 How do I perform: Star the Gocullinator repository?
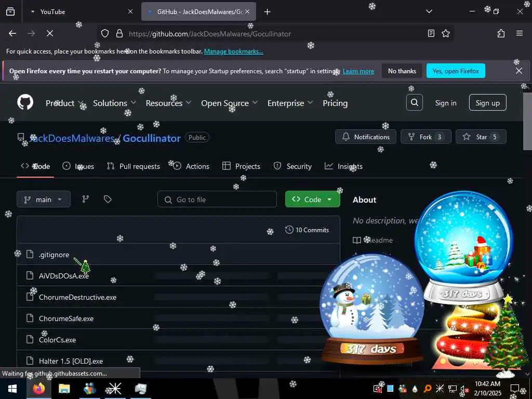point(481,137)
